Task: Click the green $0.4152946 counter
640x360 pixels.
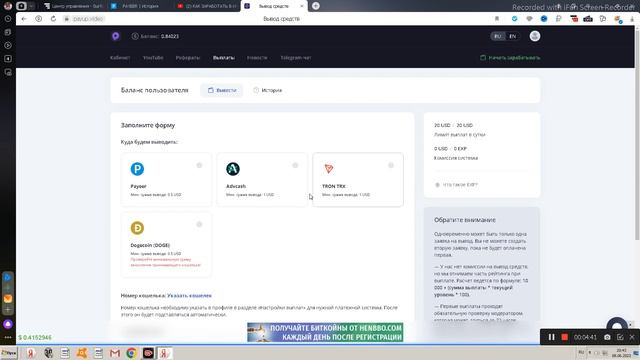Action: [x=35, y=338]
